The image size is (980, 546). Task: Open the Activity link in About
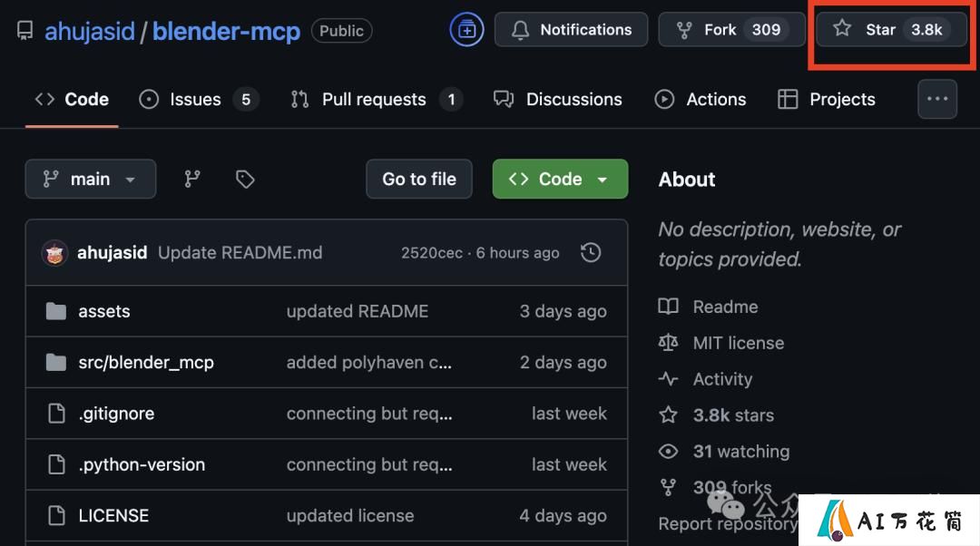click(722, 379)
